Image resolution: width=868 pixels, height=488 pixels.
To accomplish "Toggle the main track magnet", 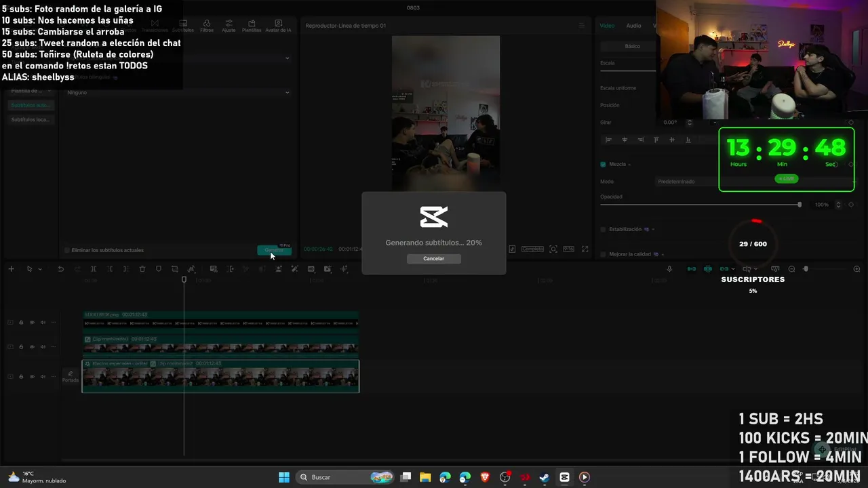I will click(692, 269).
